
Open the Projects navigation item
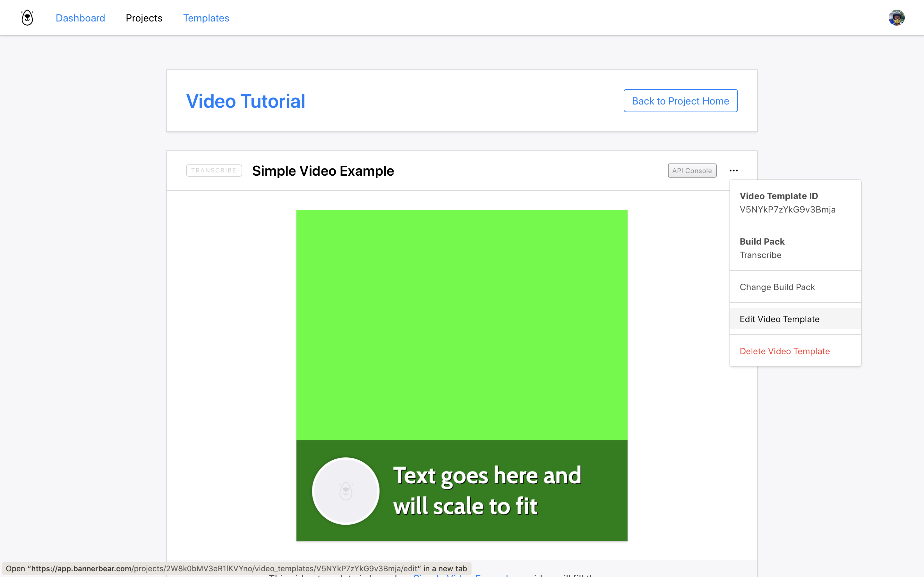point(144,18)
